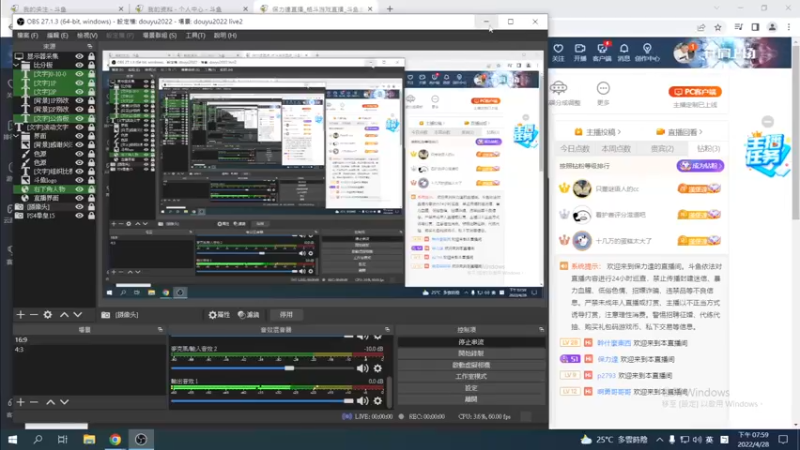This screenshot has height=450, width=800.
Task: Collapse the 比分板 group arrow
Action: (16, 65)
